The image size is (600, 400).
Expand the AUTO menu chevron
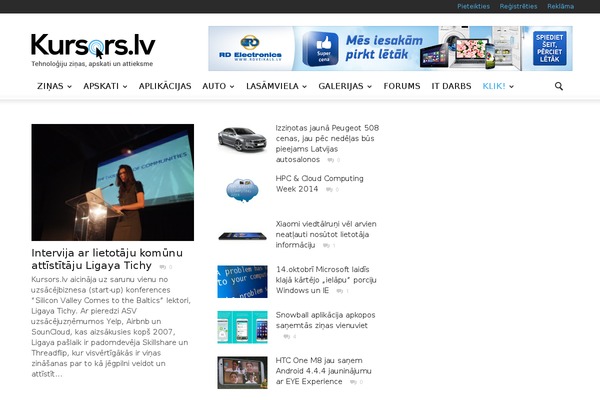[x=232, y=87]
